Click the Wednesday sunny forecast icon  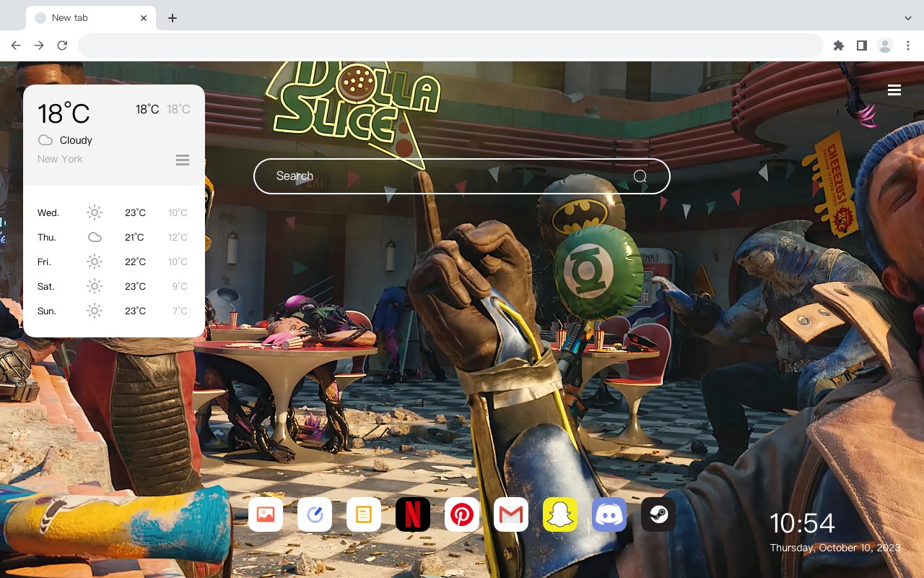pos(95,212)
